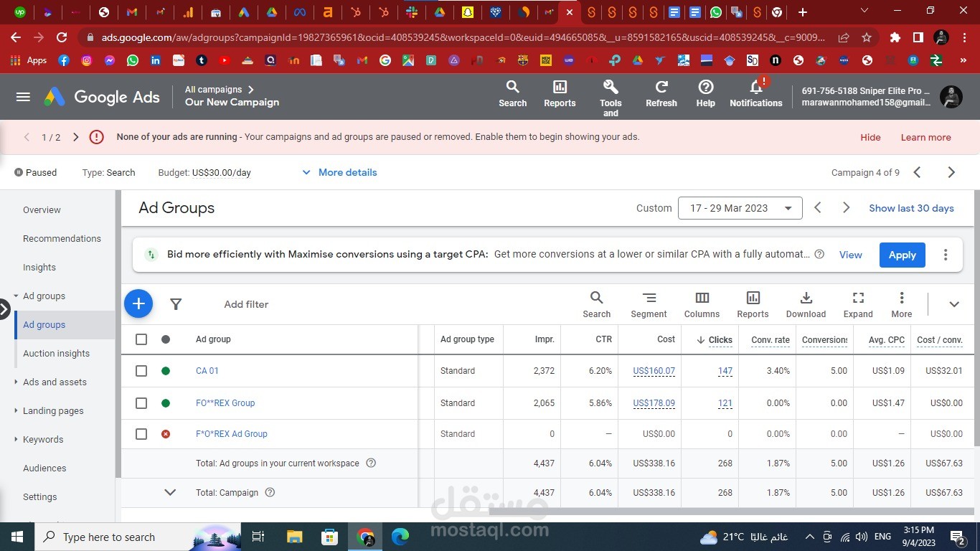Screen dimensions: 980x551
Task: Open Reports from the header bar
Action: (x=560, y=94)
